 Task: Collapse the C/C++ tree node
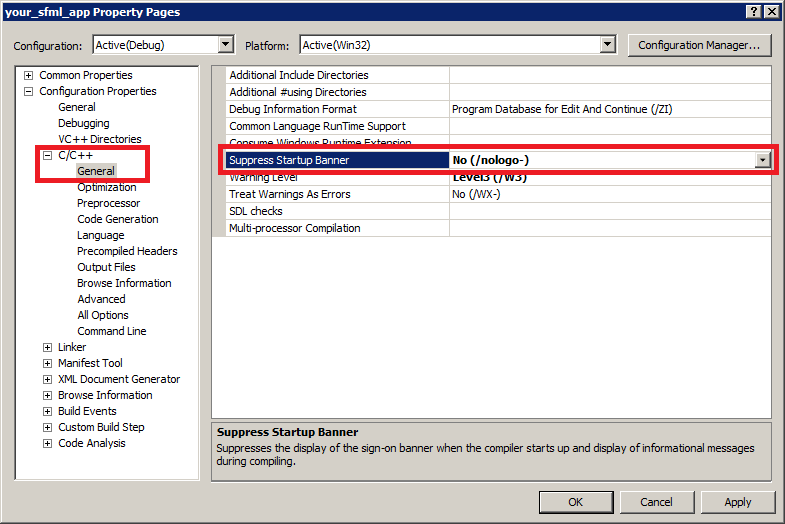[47, 156]
